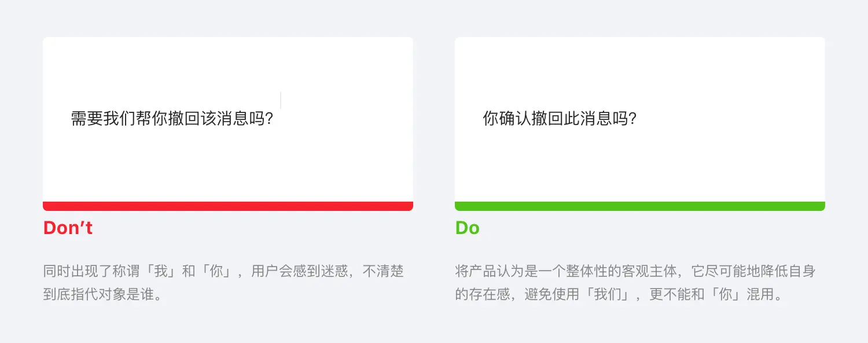868x343 pixels.
Task: Click the thin vertical line in the left card
Action: coord(281,100)
